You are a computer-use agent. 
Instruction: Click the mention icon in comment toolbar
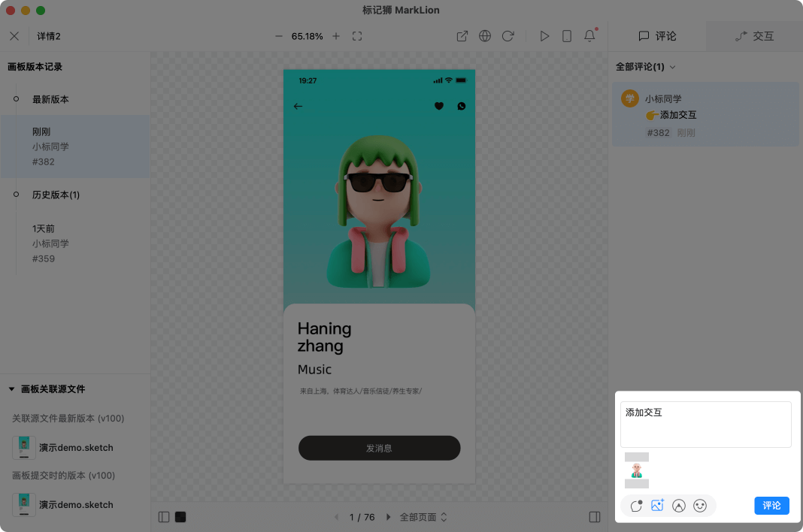click(x=679, y=506)
